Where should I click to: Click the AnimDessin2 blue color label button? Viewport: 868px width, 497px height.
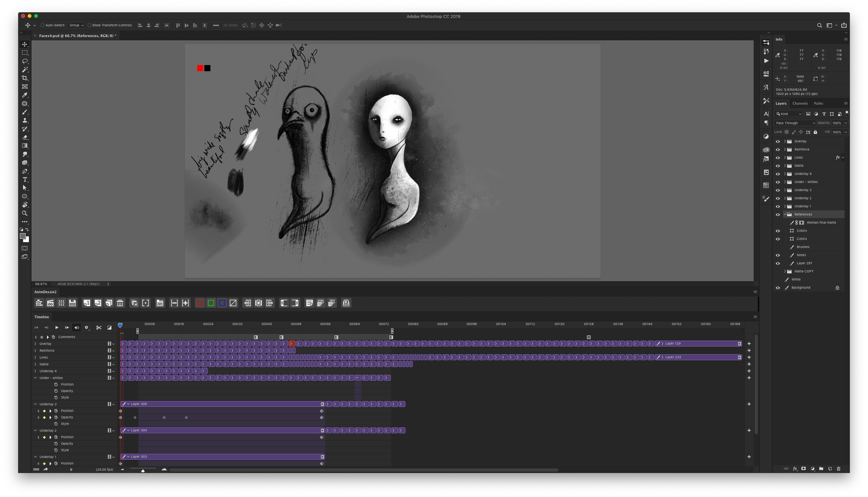tap(222, 303)
